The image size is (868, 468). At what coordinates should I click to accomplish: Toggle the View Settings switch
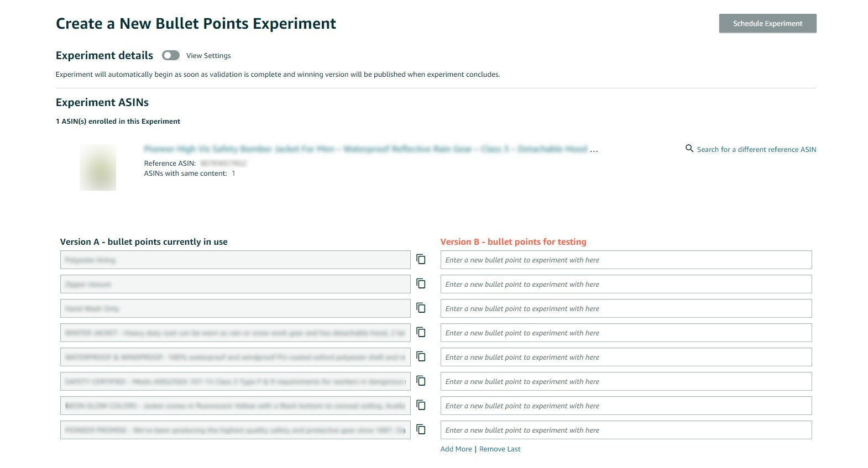coord(171,55)
